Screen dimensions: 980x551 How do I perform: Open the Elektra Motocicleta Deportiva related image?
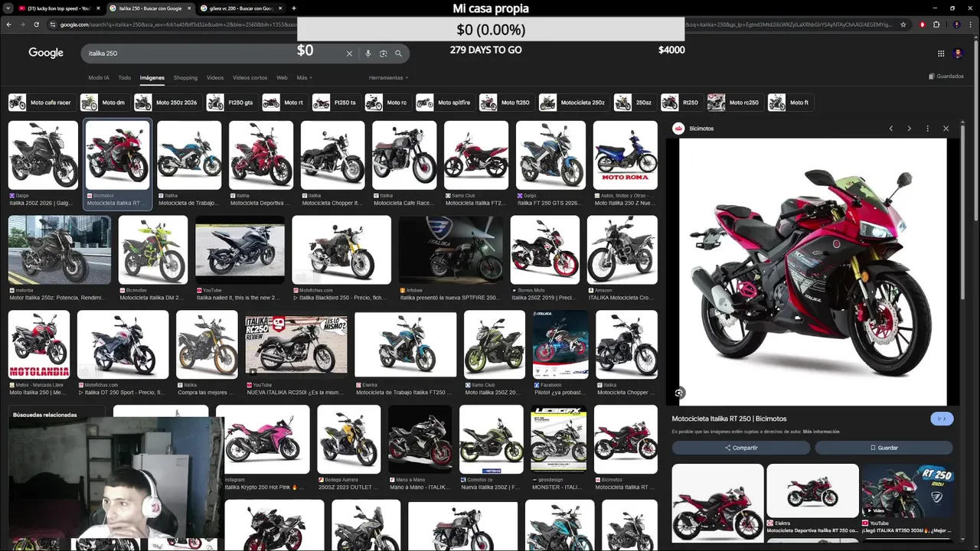812,491
